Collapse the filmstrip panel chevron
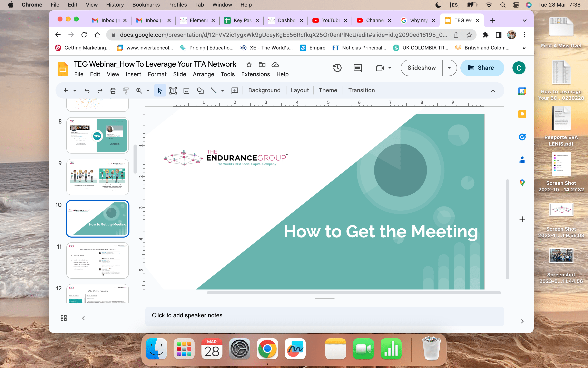588x368 pixels. pyautogui.click(x=83, y=318)
